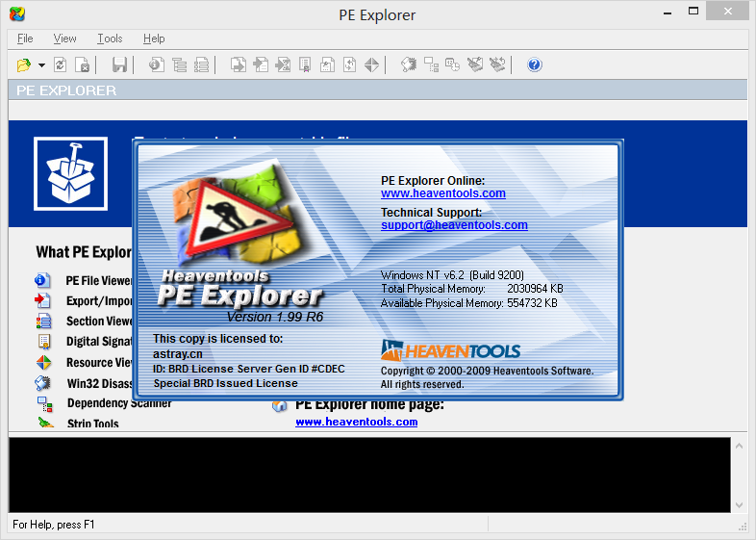Click the Heaventools logo in the About dialog

pyautogui.click(x=450, y=350)
